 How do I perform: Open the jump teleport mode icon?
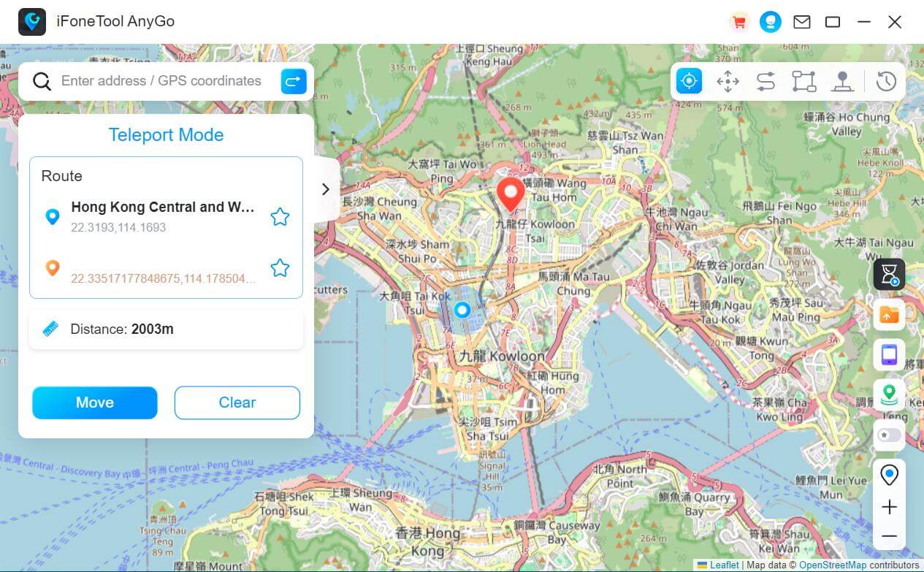843,81
